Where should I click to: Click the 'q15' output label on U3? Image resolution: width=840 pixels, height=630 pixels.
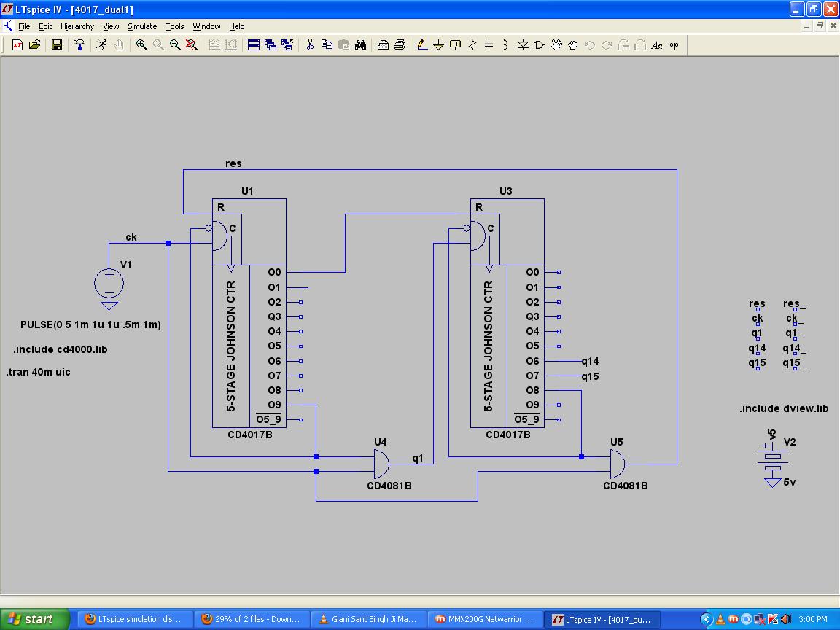591,376
